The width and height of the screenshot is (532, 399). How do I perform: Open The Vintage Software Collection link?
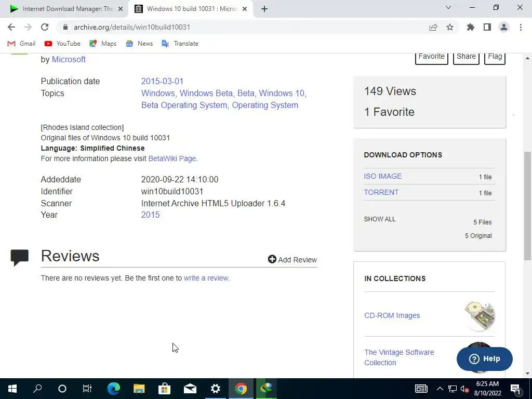pos(399,357)
